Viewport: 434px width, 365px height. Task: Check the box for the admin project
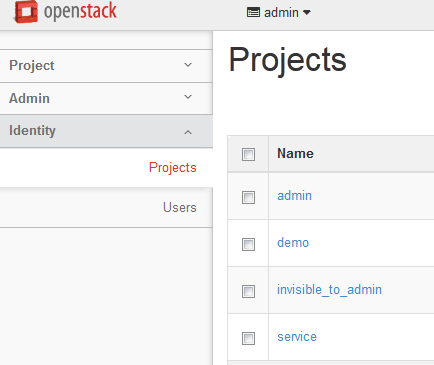248,197
